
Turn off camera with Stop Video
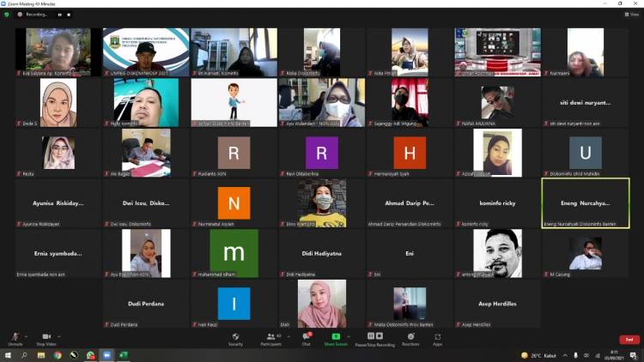[46, 338]
